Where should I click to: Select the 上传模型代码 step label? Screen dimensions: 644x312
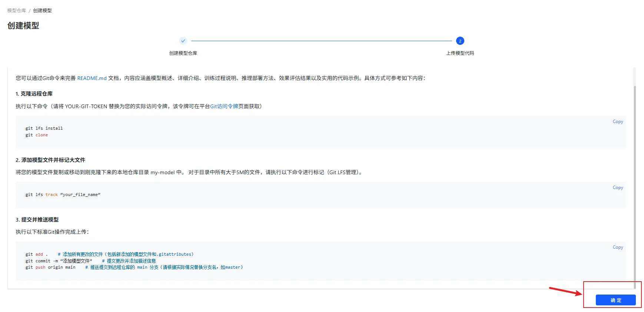(x=460, y=53)
